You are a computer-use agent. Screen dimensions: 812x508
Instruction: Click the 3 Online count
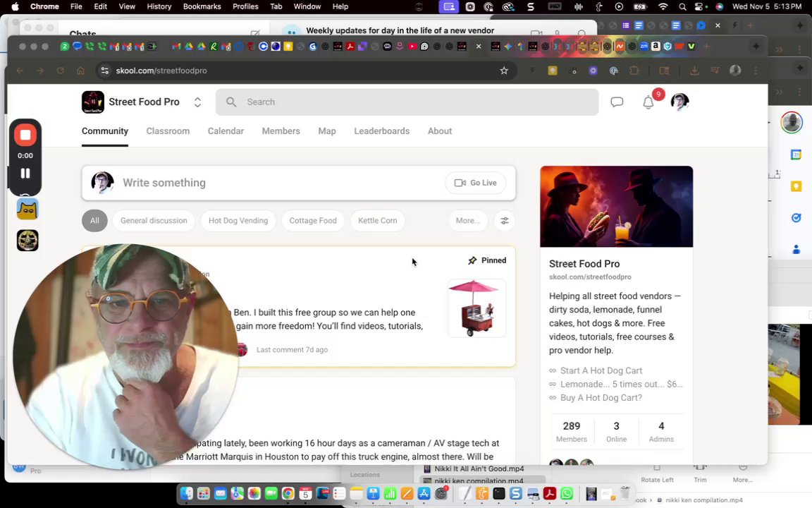pos(616,431)
